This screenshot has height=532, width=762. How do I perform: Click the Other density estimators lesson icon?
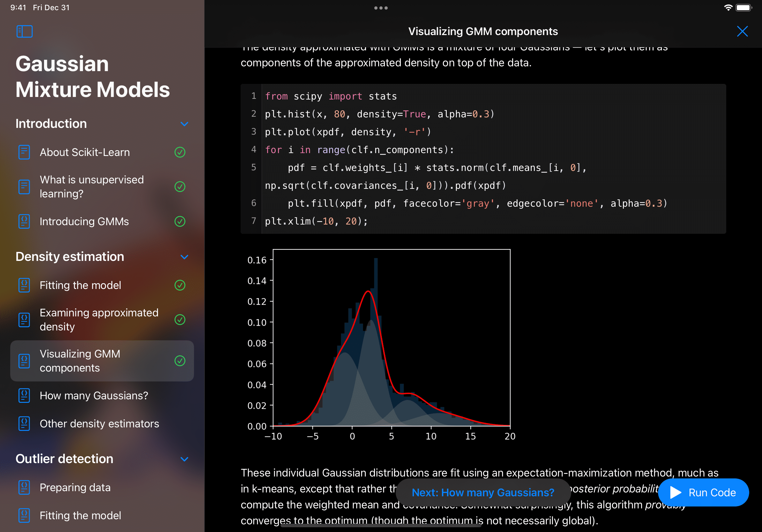[x=24, y=423]
